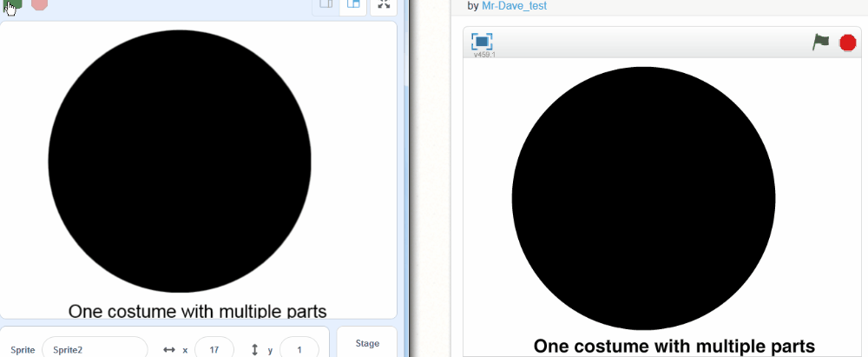Click the red stop sign in Scratch 3 editor
This screenshot has width=868, height=357.
(39, 3)
